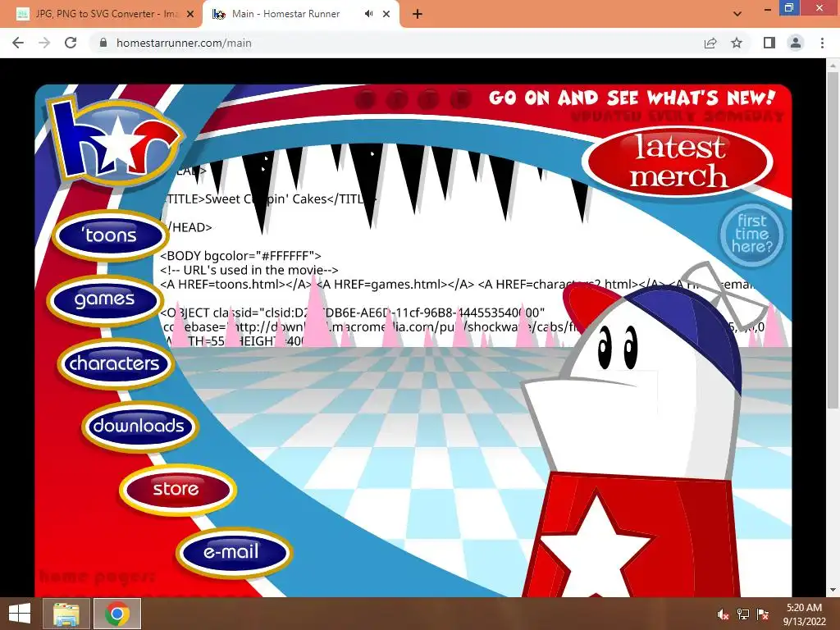840x630 pixels.
Task: Click the muted volume tray icon
Action: tap(724, 614)
